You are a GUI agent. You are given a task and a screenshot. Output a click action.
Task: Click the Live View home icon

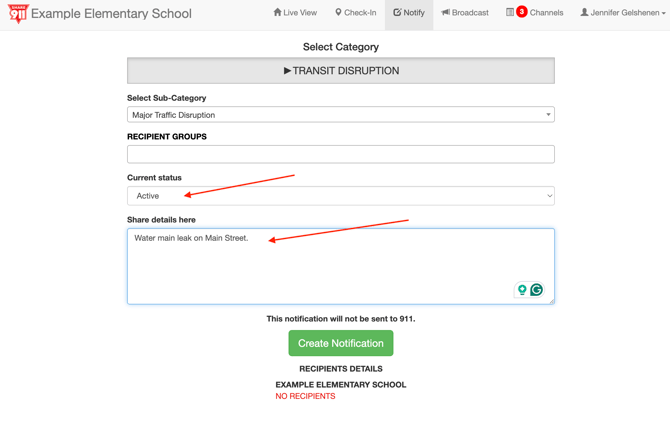[277, 13]
